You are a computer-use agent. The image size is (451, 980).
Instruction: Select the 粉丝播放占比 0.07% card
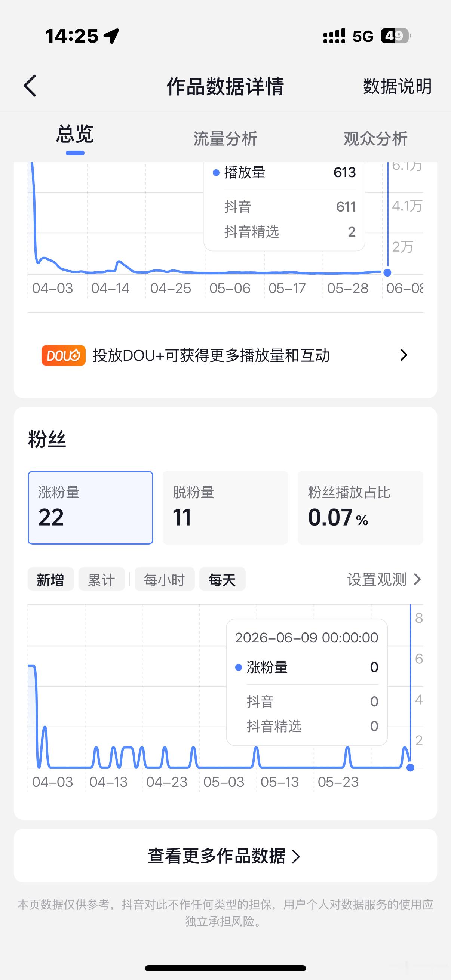pyautogui.click(x=361, y=508)
